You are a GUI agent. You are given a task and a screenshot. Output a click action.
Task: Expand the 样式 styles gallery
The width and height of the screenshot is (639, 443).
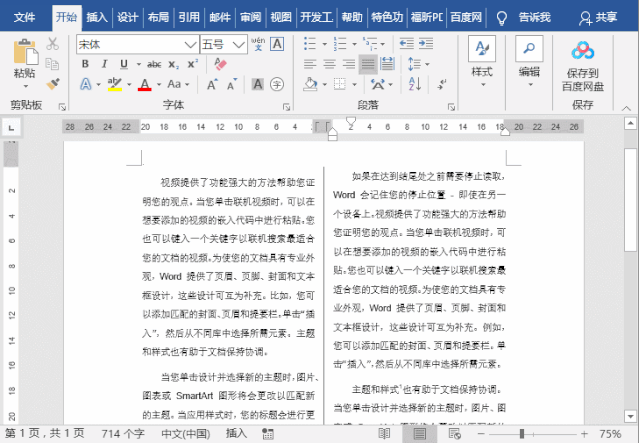tap(482, 60)
